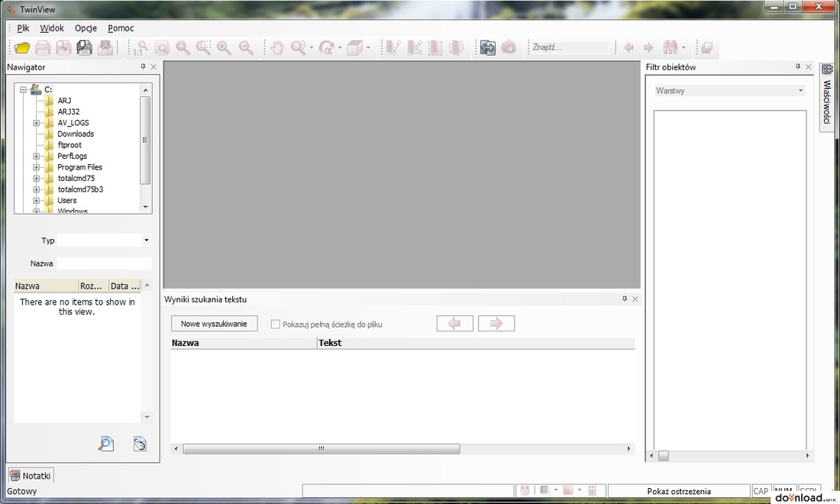Viewport: 840px width, 504px height.
Task: Click the magnifier search icon in Nawigator
Action: [106, 444]
